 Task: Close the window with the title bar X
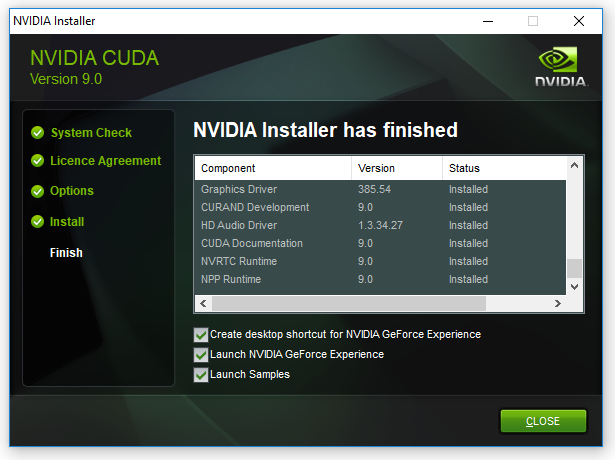tap(579, 21)
